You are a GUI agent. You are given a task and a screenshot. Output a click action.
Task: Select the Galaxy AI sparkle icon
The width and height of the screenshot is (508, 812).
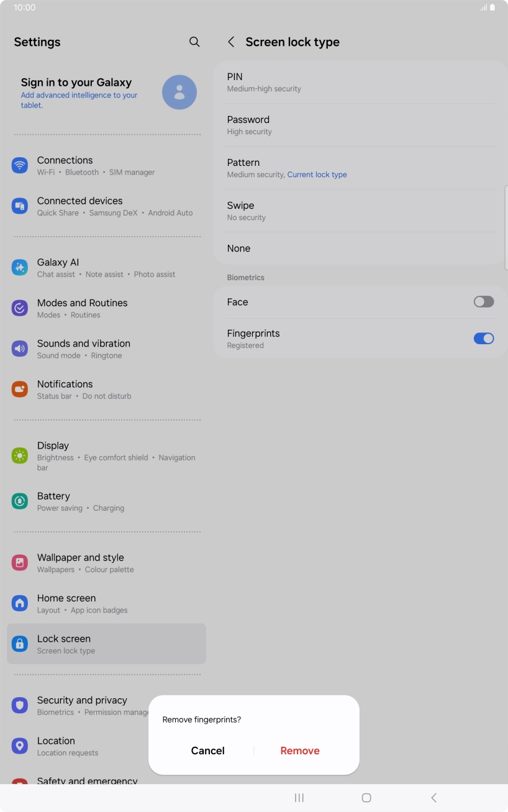[20, 268]
